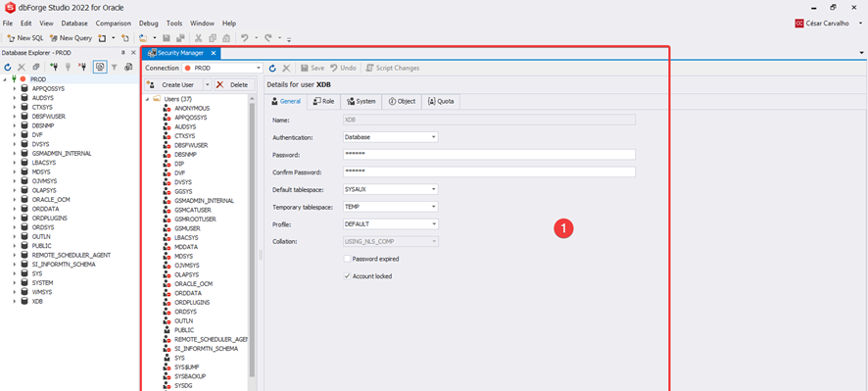Click the New Query toolbar button
868x391 pixels.
pos(71,38)
